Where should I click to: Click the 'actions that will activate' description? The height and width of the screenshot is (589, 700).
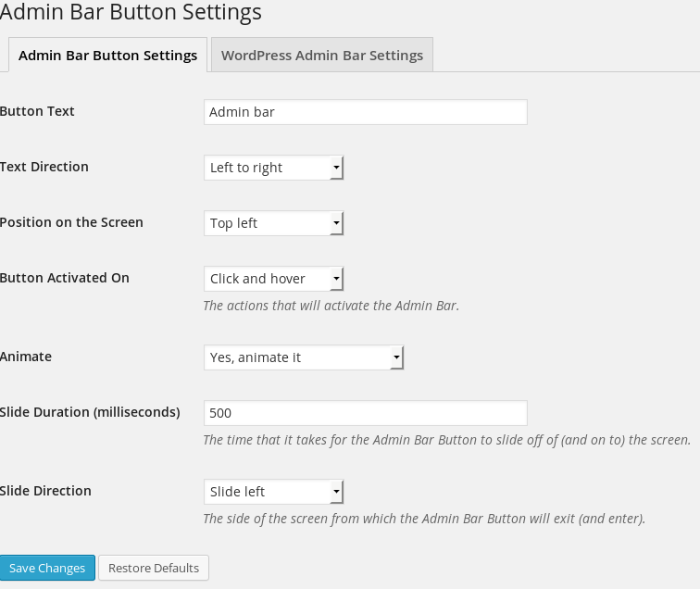pos(331,306)
